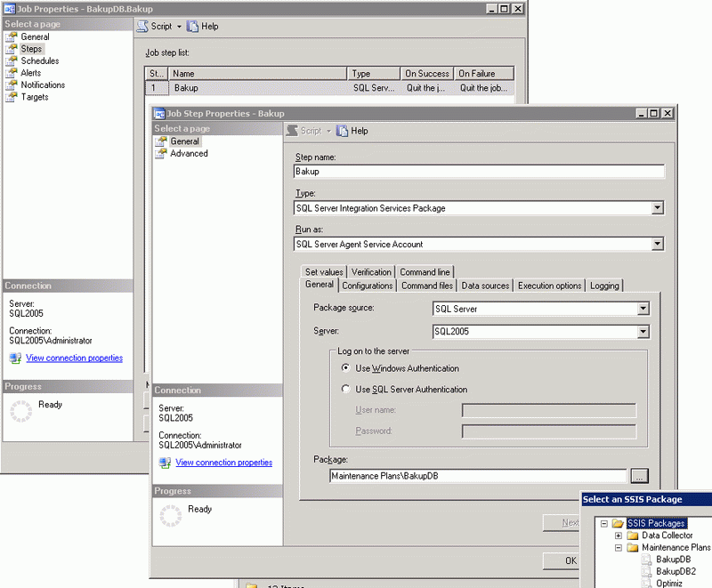Click the Job Step Properties window title icon

(159, 114)
